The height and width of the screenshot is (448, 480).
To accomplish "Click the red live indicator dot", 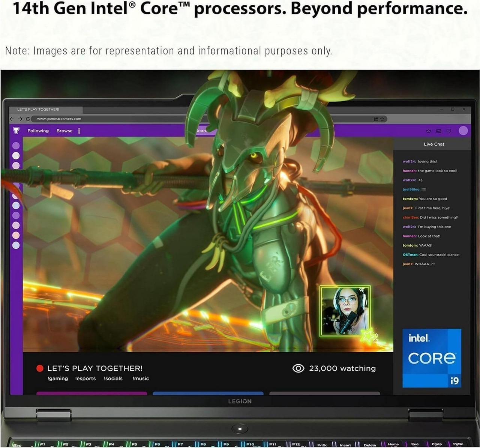I will point(40,368).
